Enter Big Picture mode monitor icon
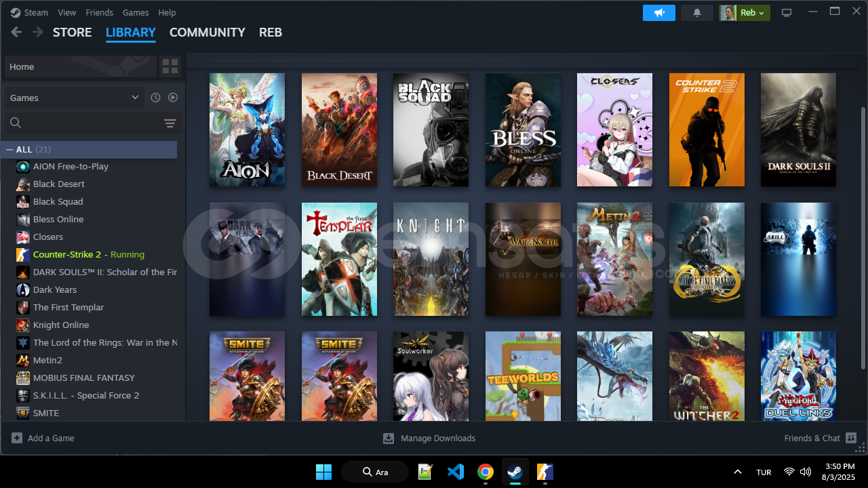 [x=787, y=13]
